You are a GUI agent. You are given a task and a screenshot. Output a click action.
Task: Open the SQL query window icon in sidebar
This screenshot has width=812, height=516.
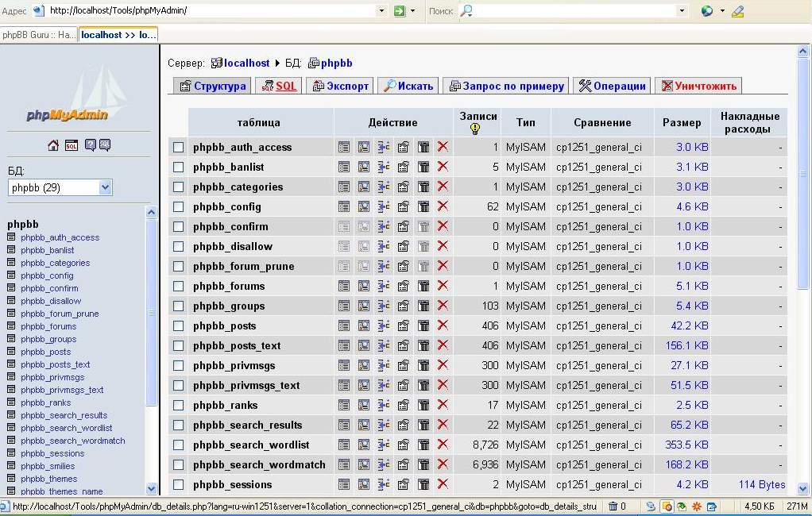pos(72,145)
